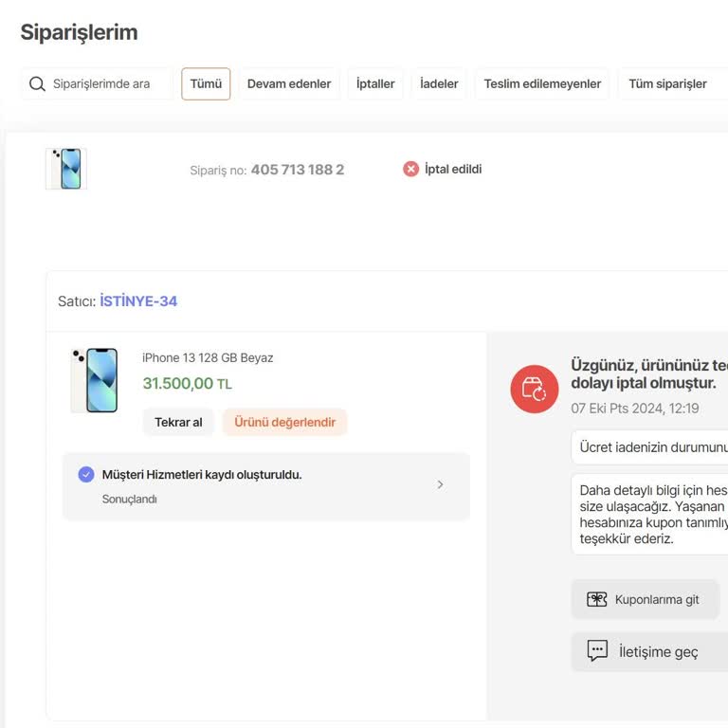Show the İadeler tab
728x728 pixels.
[439, 84]
